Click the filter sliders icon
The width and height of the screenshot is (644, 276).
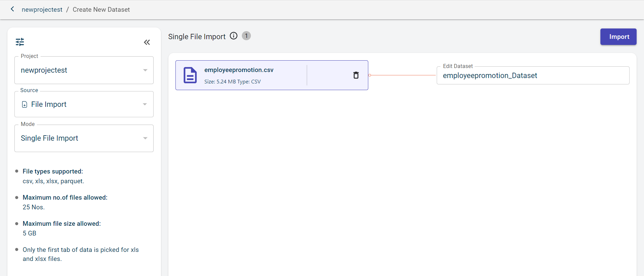(20, 42)
